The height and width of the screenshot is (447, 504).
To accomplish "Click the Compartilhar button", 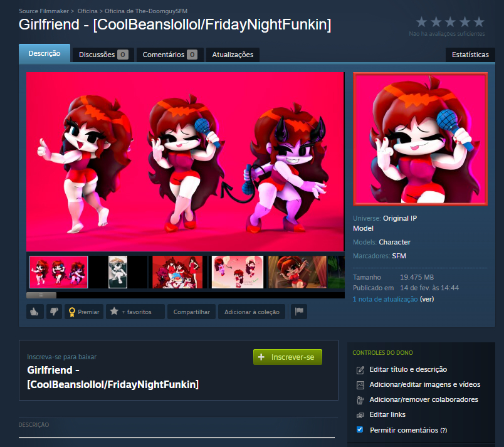I will tap(192, 312).
